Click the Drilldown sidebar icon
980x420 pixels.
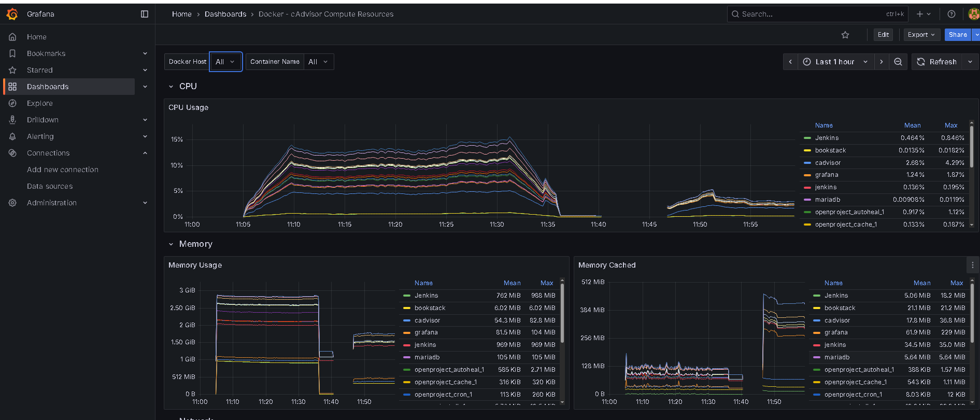pyautogui.click(x=12, y=120)
